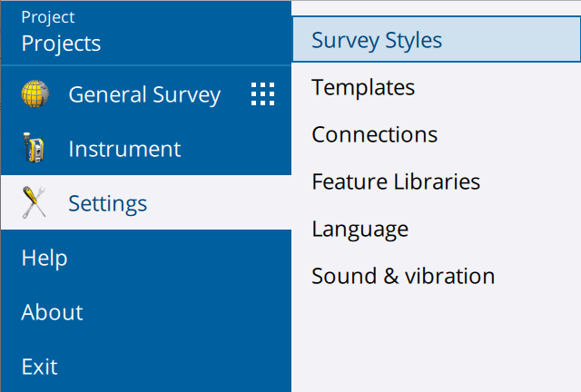Open the Instrument menu
581x392 pixels.
(x=124, y=149)
